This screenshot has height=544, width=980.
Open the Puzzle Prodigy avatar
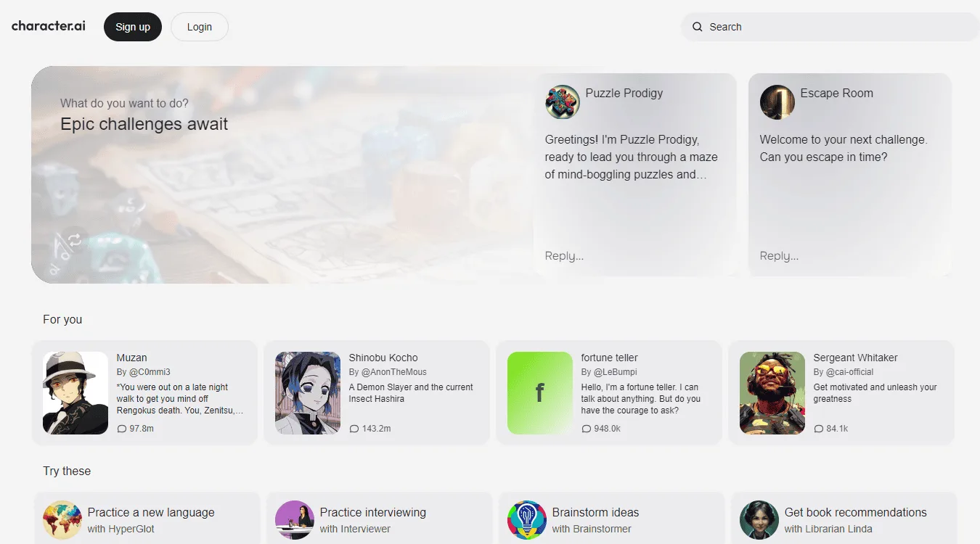[563, 102]
